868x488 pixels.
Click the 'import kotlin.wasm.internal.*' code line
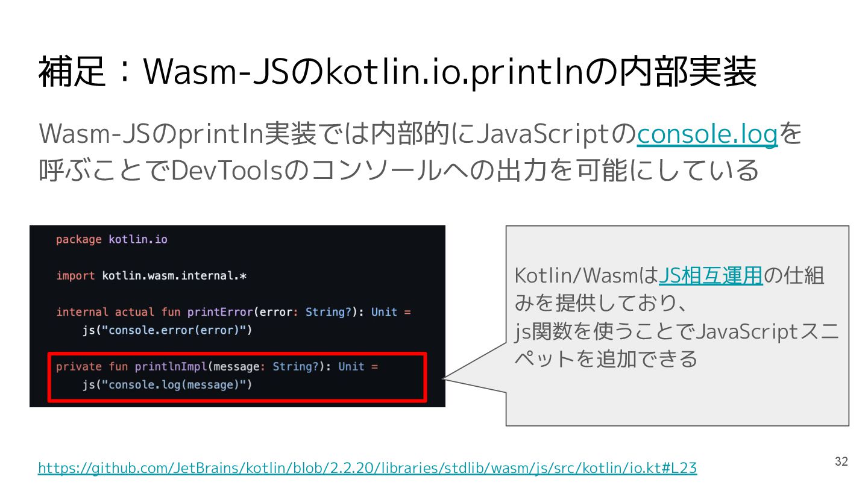(152, 276)
